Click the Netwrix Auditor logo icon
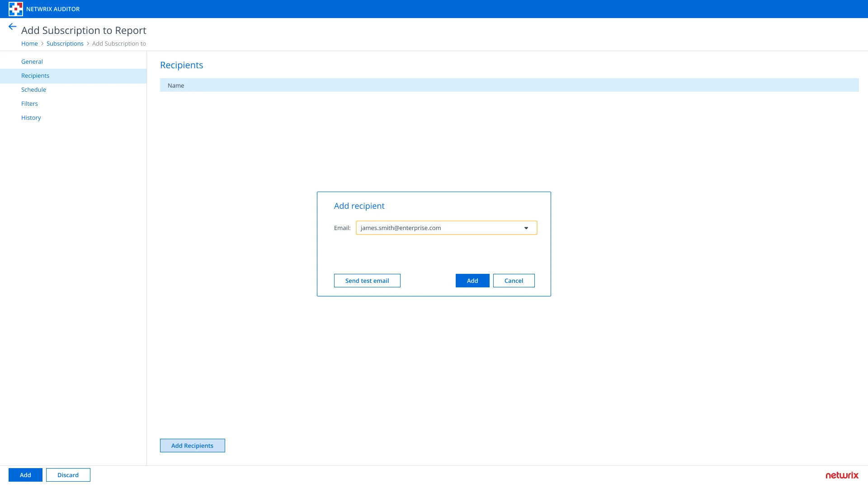The height and width of the screenshot is (488, 868). (x=16, y=9)
